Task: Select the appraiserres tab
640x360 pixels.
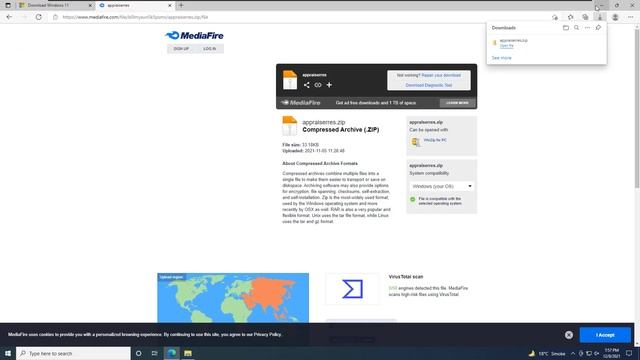Action: (x=135, y=5)
